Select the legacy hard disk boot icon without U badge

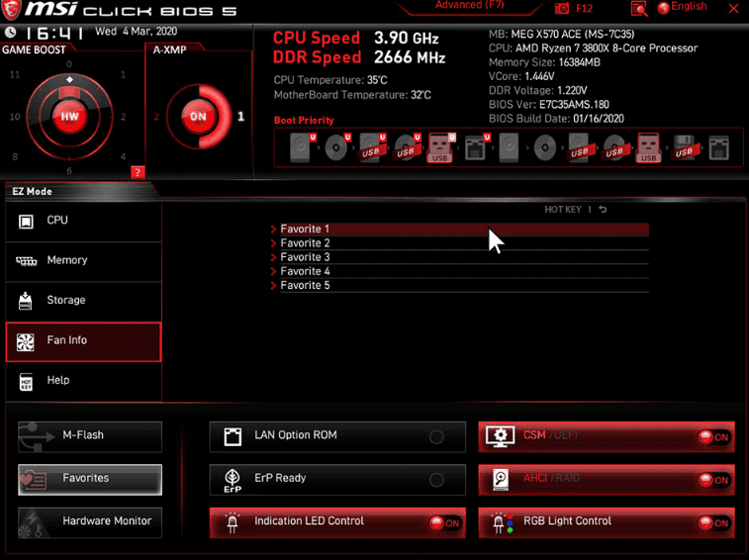point(509,147)
